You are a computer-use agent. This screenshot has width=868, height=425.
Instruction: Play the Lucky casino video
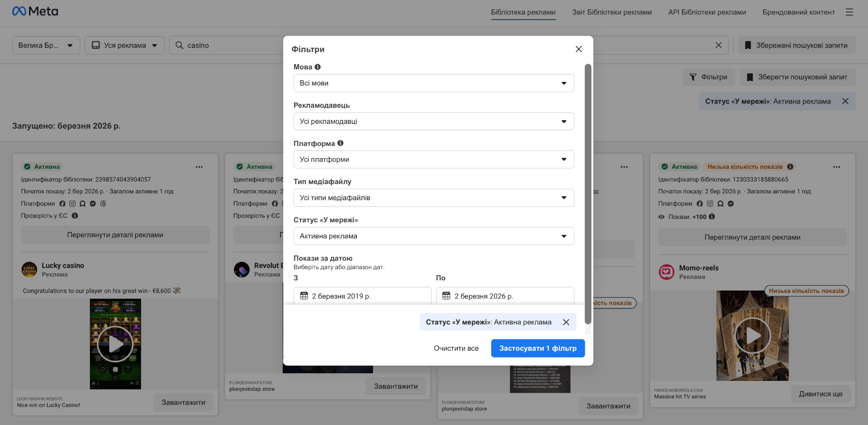115,344
